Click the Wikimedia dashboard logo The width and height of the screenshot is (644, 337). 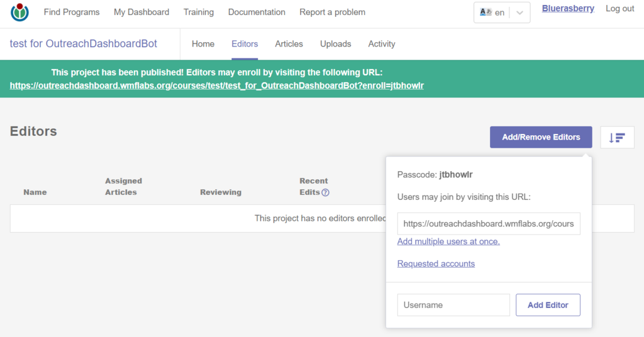[19, 12]
